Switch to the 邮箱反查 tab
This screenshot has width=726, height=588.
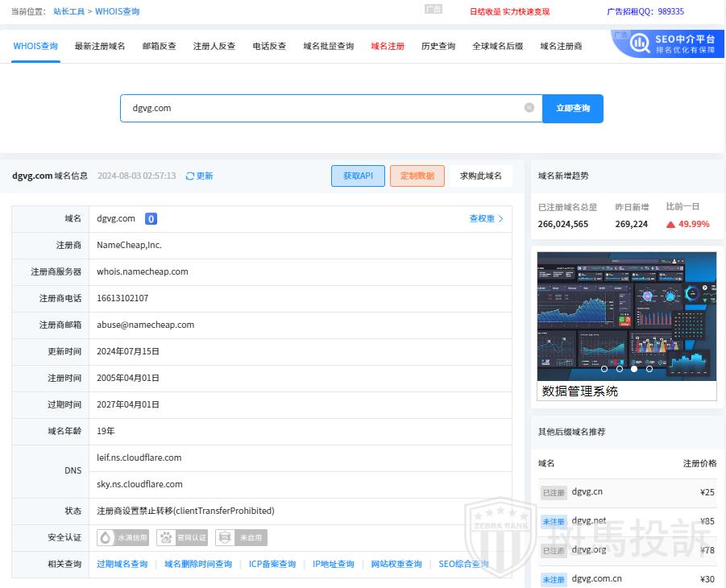[x=159, y=47]
